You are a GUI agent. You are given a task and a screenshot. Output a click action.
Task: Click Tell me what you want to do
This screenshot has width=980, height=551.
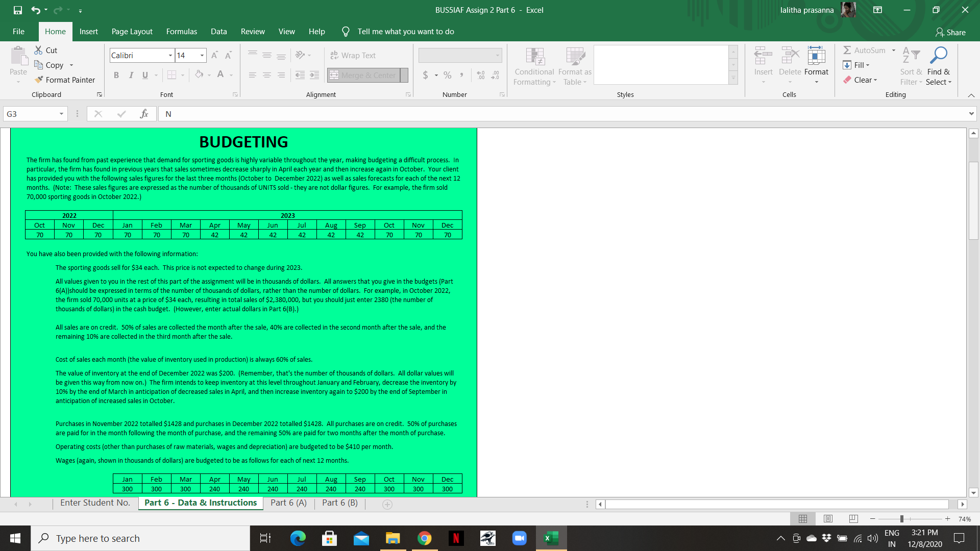(405, 31)
